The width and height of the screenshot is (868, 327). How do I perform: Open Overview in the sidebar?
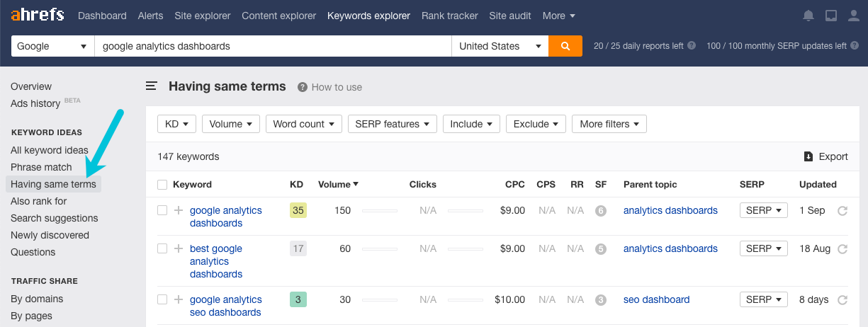(31, 86)
